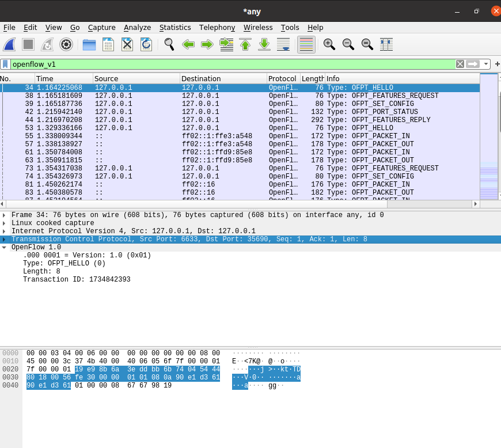Toggle packet list colorization button
Screen dimensions: 501x448
point(306,44)
